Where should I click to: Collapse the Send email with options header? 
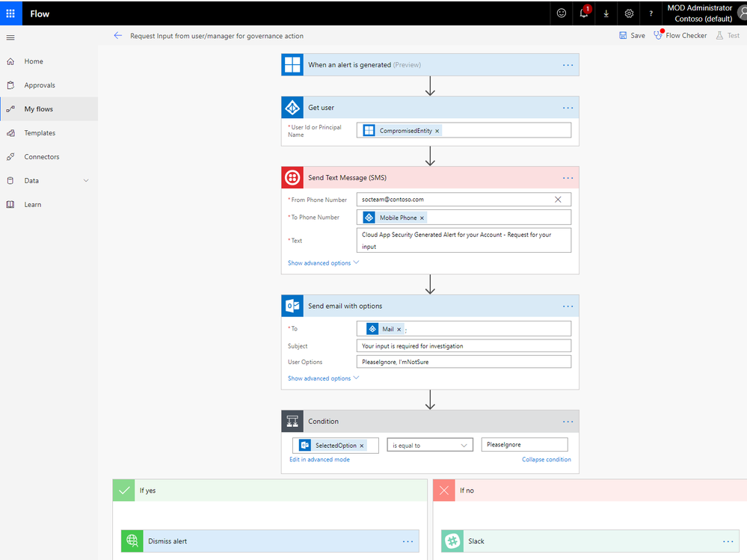(430, 307)
